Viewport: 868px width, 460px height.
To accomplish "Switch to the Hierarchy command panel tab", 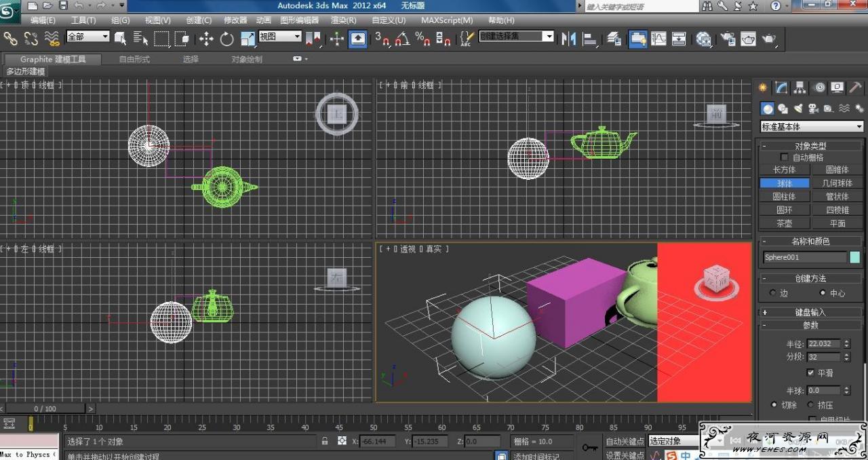I will (x=800, y=88).
